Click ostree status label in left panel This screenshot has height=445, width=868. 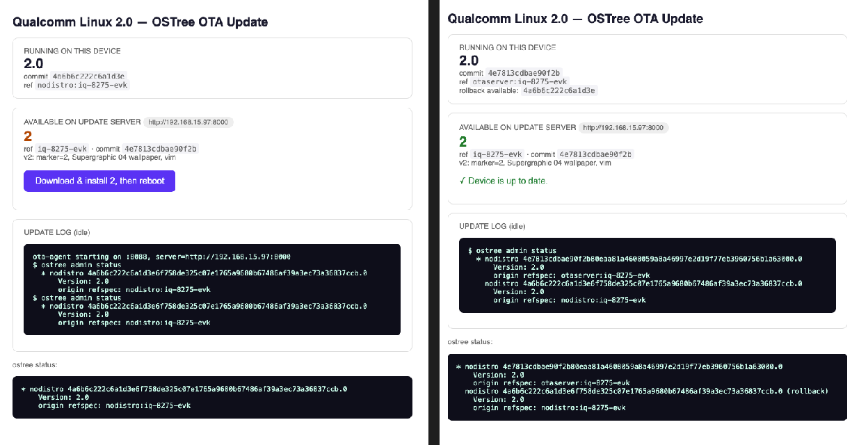[35, 364]
